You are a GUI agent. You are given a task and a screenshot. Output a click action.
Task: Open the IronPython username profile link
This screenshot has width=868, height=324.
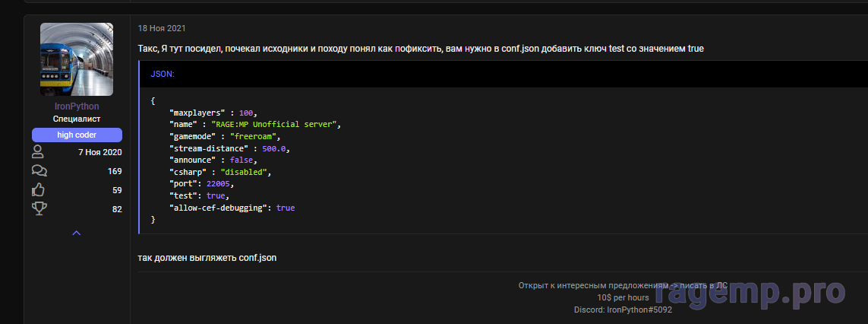77,106
